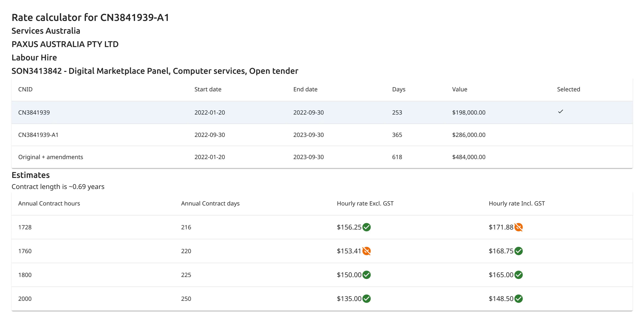Click the Annual Contract hours header
This screenshot has width=644, height=319.
point(49,203)
